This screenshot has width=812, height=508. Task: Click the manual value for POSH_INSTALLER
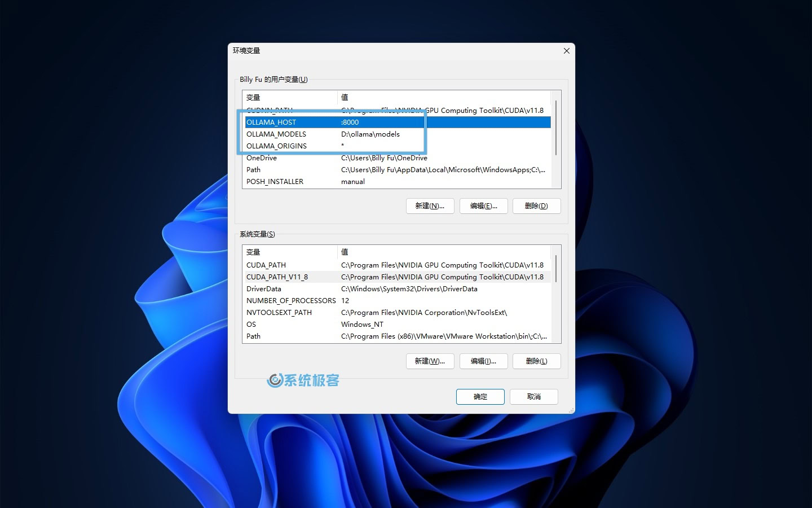(352, 181)
